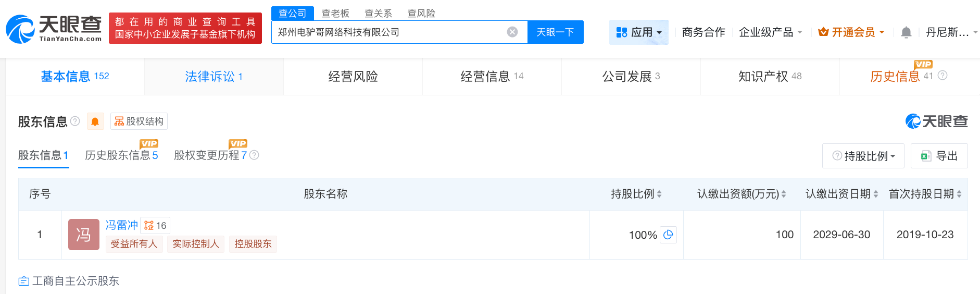Open the notifications bell in header

[906, 32]
